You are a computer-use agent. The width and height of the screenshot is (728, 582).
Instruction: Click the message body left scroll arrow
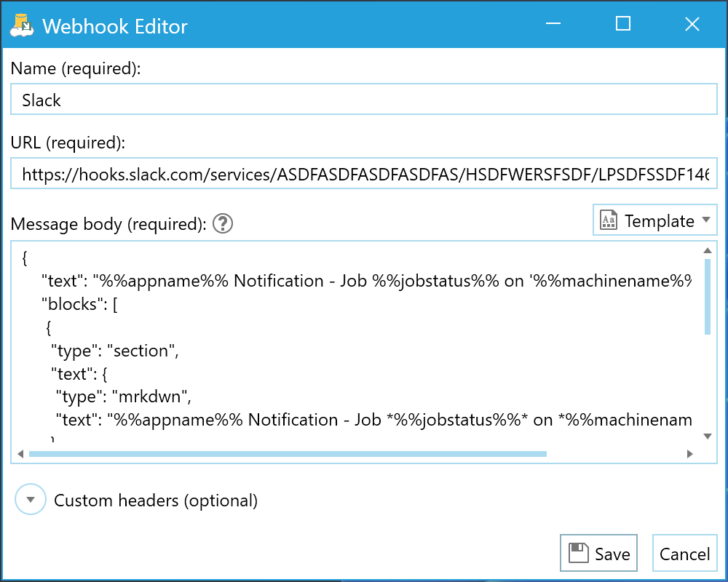pos(20,454)
